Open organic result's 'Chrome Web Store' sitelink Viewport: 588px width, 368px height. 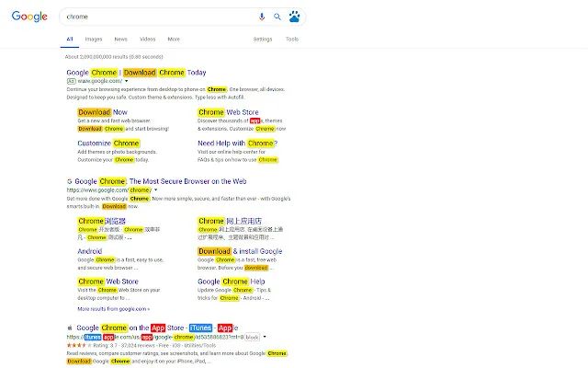point(108,282)
